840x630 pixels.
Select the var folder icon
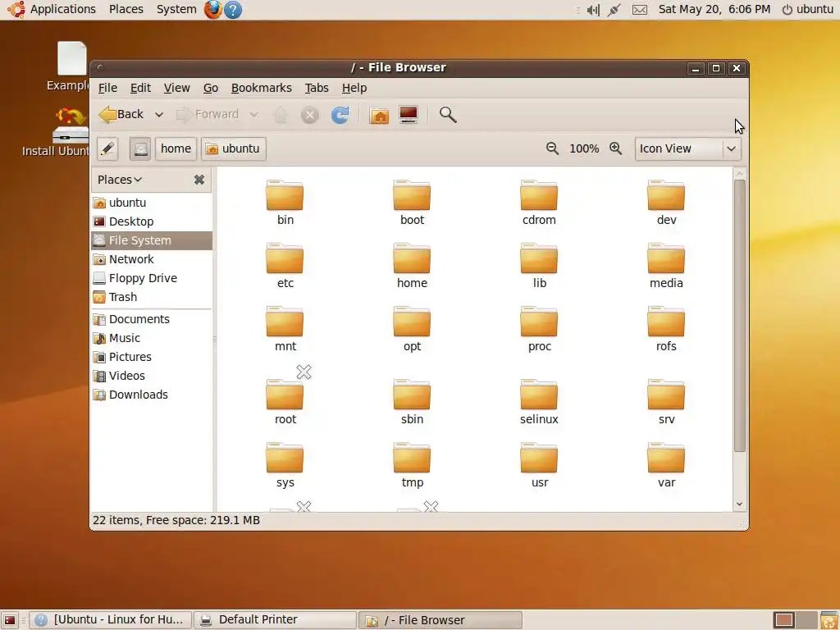pos(666,458)
